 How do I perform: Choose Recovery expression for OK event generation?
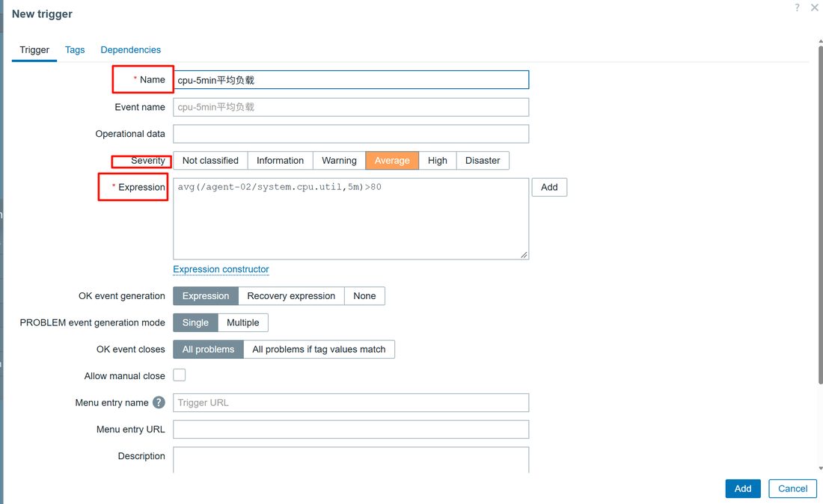(291, 296)
